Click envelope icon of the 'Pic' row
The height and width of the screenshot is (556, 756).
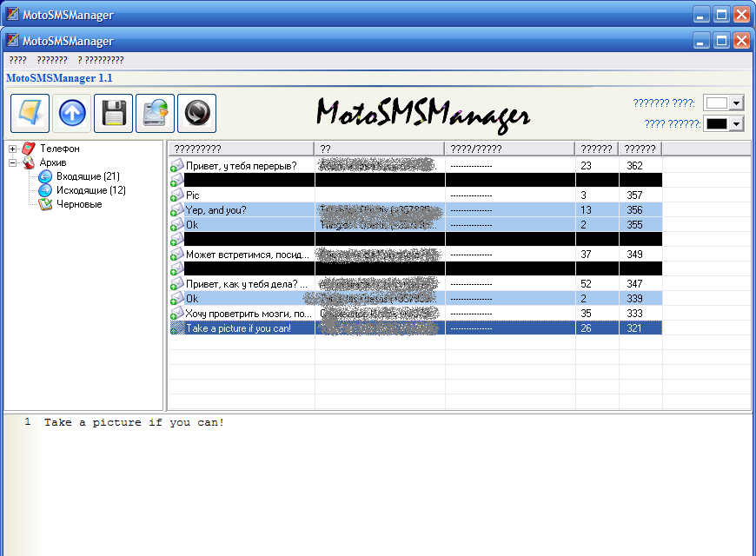pos(177,195)
